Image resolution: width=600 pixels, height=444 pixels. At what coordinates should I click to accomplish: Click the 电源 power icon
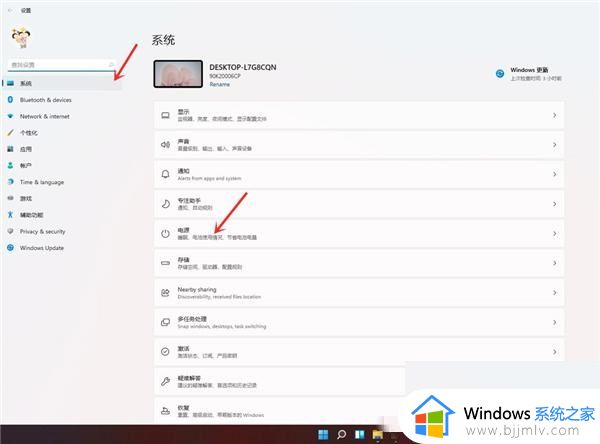point(165,233)
